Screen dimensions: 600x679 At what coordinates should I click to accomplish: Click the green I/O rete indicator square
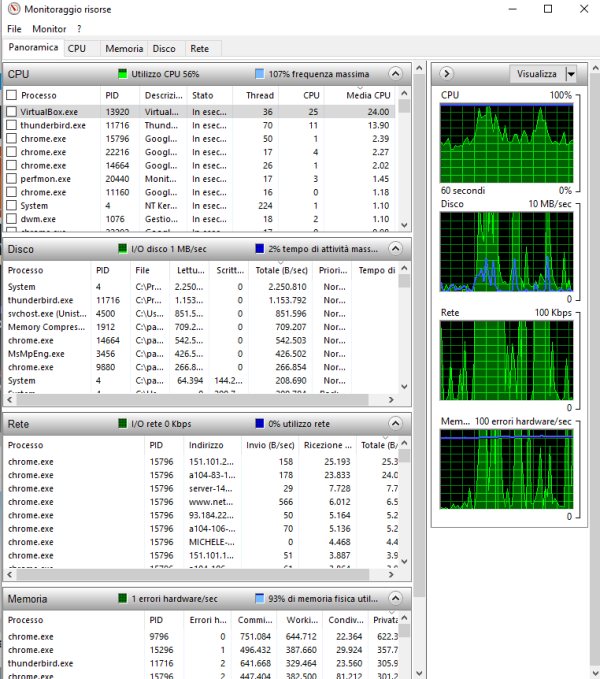tap(123, 424)
